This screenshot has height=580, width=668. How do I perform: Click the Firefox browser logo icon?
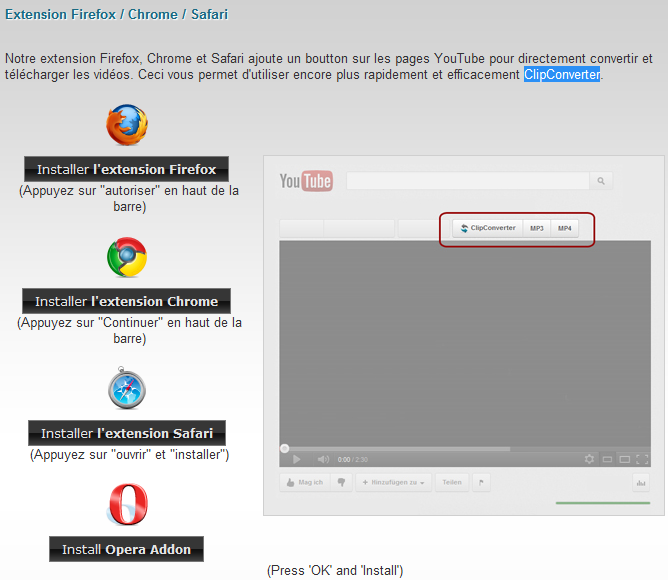(x=127, y=124)
